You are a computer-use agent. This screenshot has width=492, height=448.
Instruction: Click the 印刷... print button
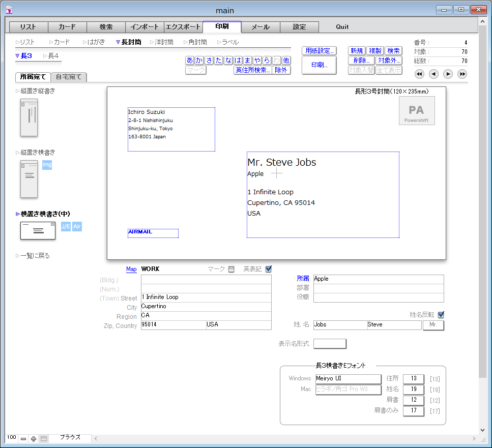tap(319, 65)
